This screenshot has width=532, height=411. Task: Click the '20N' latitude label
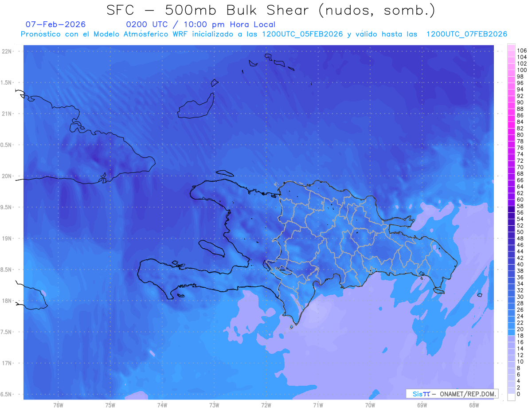click(7, 176)
